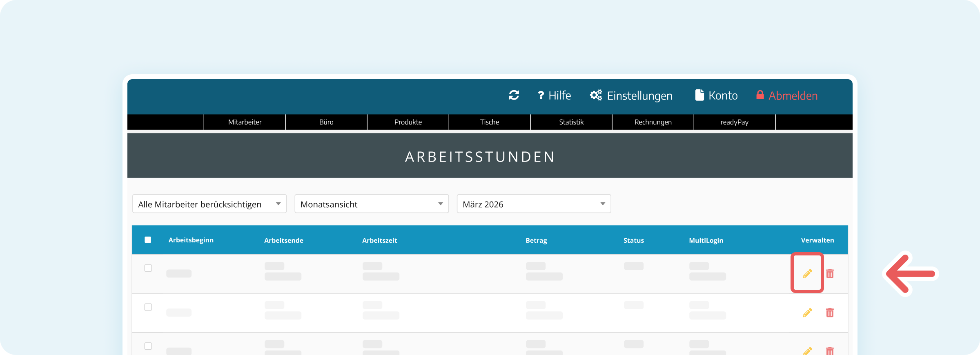Click the Status column header

tap(633, 240)
